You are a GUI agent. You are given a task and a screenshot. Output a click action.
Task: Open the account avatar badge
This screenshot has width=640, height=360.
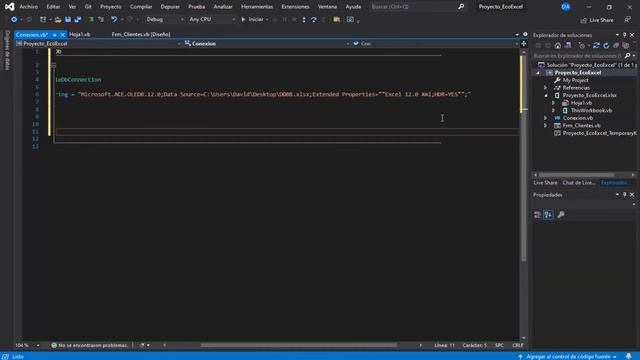[x=566, y=7]
